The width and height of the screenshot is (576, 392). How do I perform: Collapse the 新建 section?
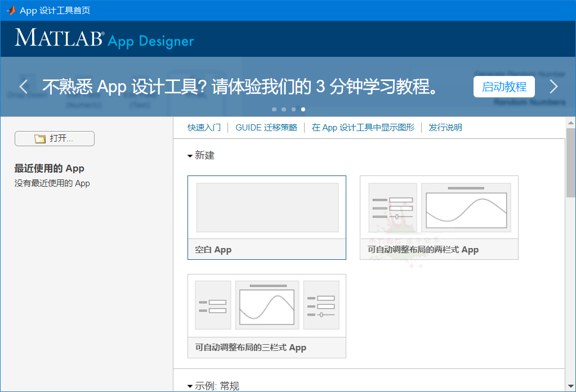[x=190, y=156]
